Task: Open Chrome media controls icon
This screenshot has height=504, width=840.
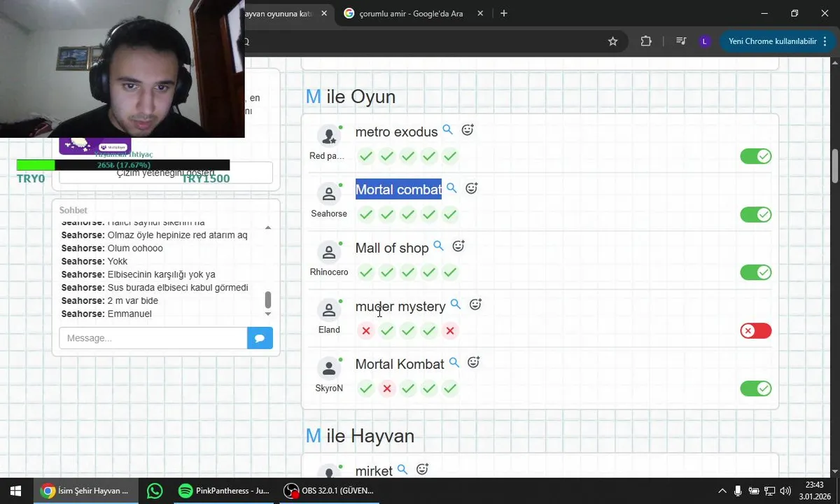Action: (680, 41)
